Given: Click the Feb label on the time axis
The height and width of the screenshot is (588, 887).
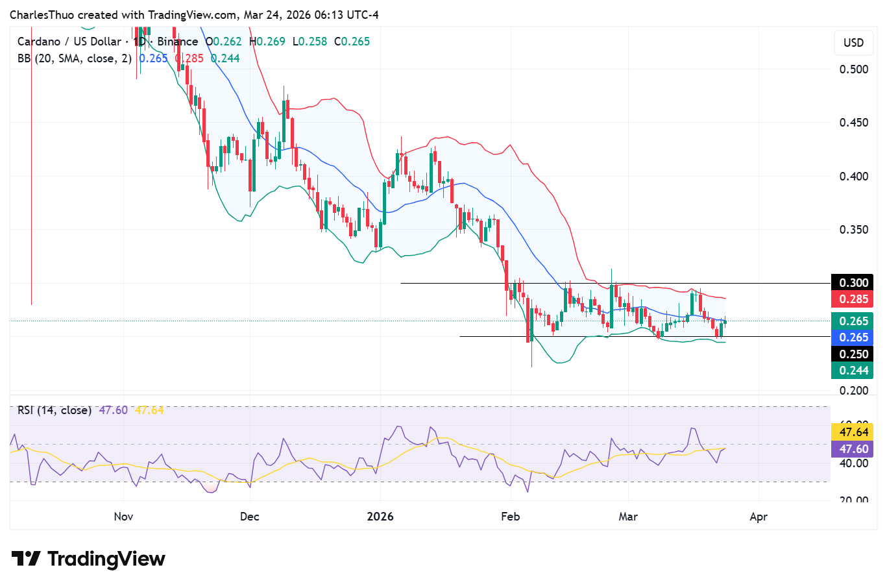Looking at the screenshot, I should [x=511, y=517].
